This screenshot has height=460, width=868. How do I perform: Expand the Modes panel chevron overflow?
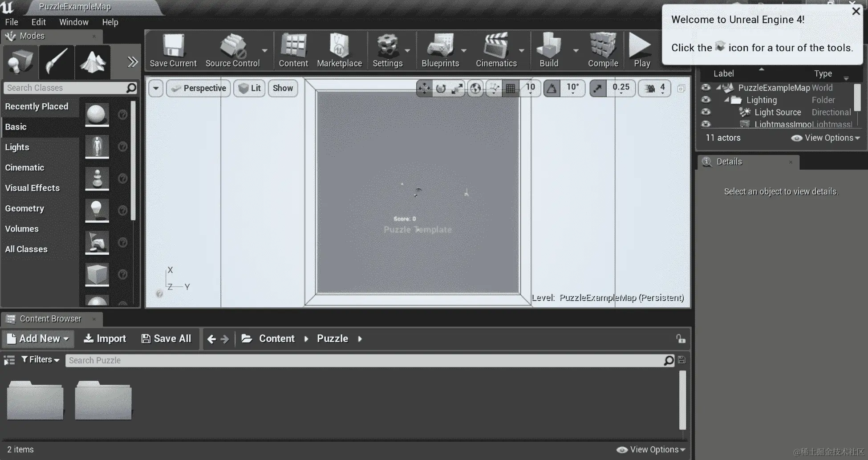(x=133, y=62)
